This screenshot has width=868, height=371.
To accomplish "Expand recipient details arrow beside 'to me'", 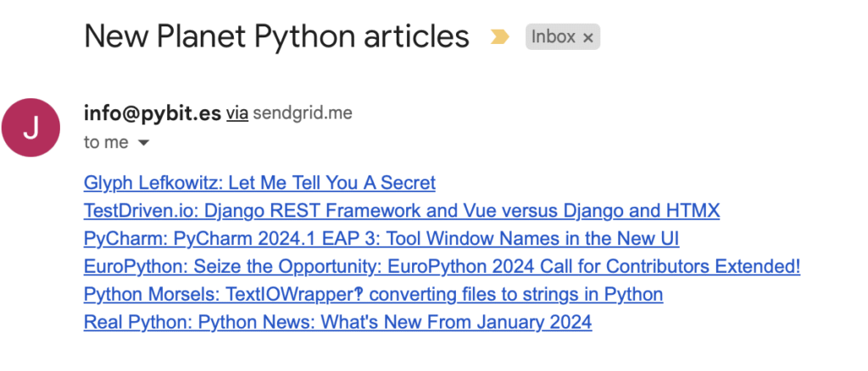I will 143,143.
